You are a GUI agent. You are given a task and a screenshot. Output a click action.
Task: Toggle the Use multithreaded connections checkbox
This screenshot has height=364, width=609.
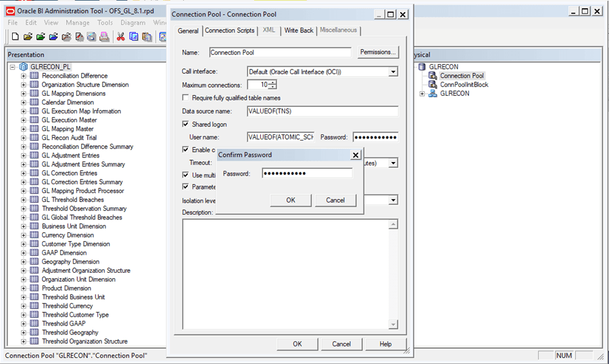pos(186,175)
